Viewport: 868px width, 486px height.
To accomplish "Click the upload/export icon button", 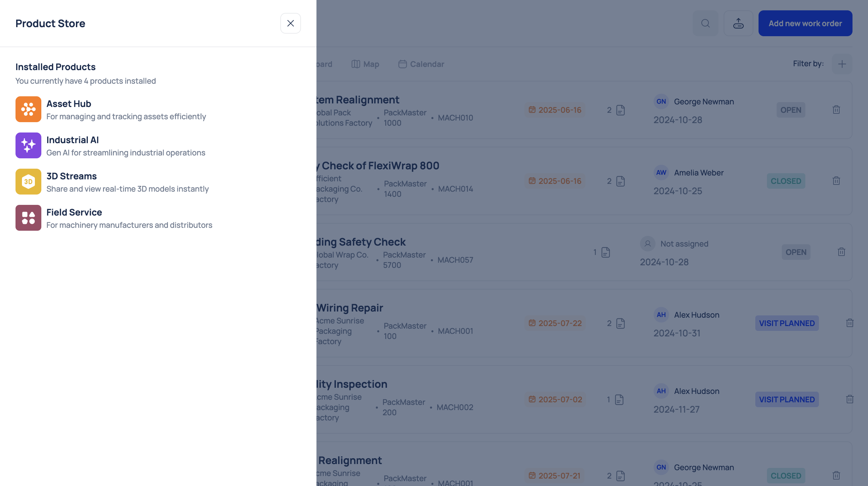I will click(x=738, y=23).
